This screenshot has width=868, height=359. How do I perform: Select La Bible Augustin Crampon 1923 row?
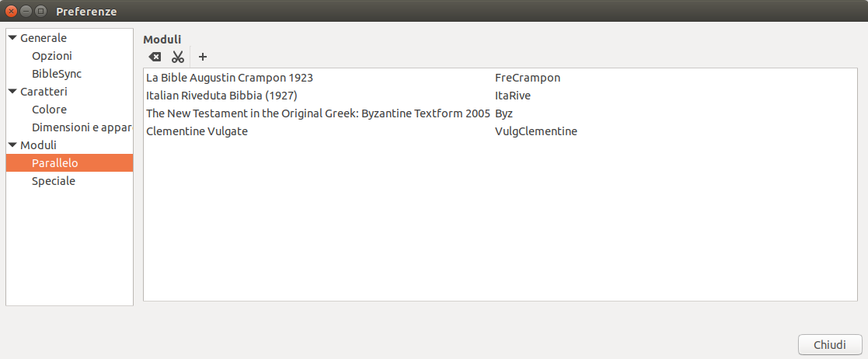(x=230, y=78)
